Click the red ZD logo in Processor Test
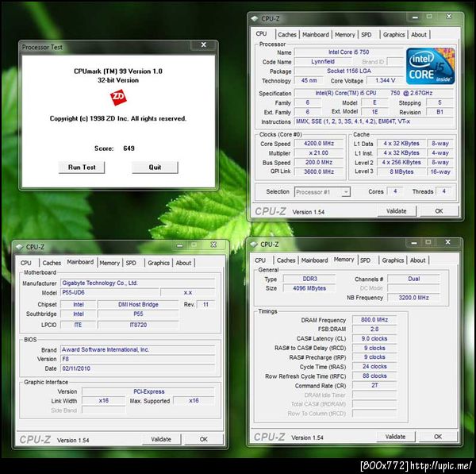Viewport: 476px width, 474px height. pos(118,97)
